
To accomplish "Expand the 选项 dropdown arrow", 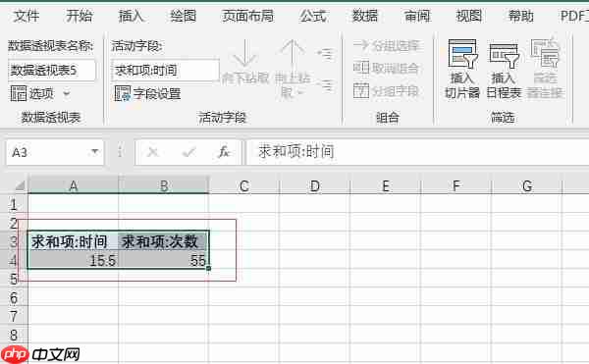I will click(x=67, y=93).
